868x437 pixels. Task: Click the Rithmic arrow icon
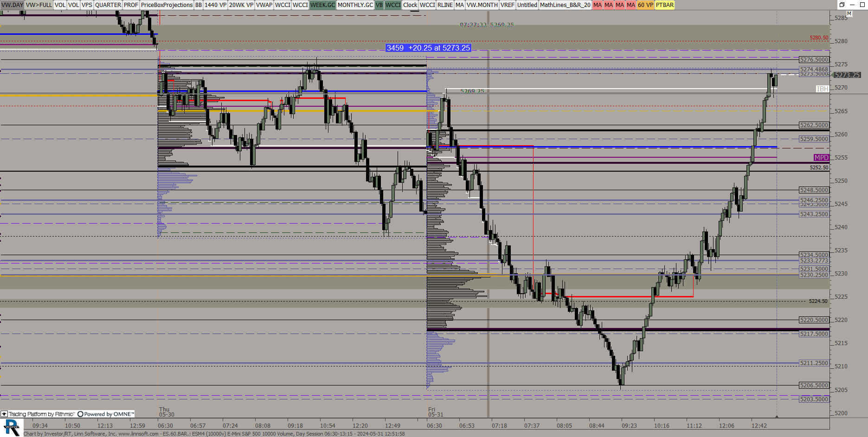tap(4, 414)
